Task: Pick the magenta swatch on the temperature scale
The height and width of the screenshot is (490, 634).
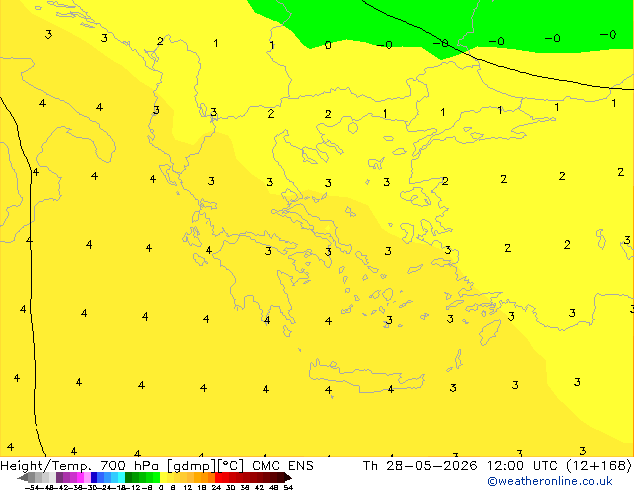Action: coord(80,478)
